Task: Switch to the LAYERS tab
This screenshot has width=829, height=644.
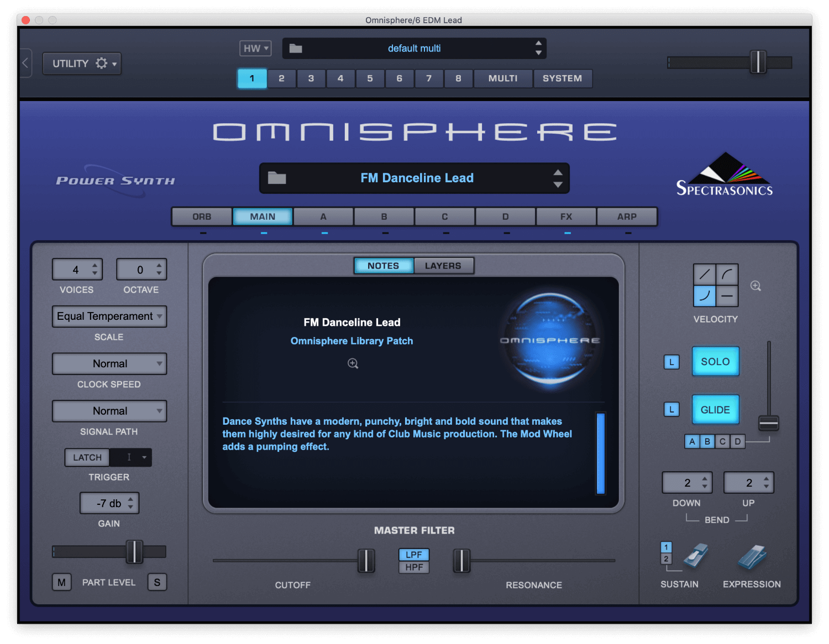Action: 443,266
